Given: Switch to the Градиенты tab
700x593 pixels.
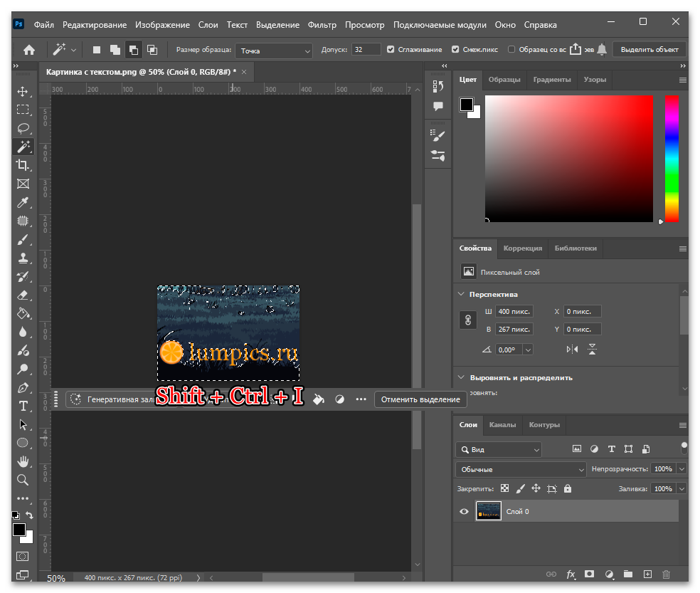Looking at the screenshot, I should pyautogui.click(x=552, y=80).
